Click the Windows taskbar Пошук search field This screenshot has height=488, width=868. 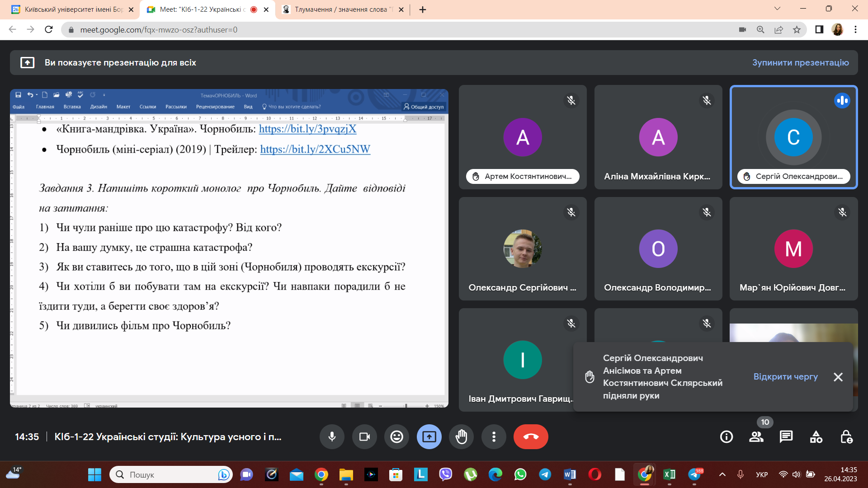click(167, 474)
